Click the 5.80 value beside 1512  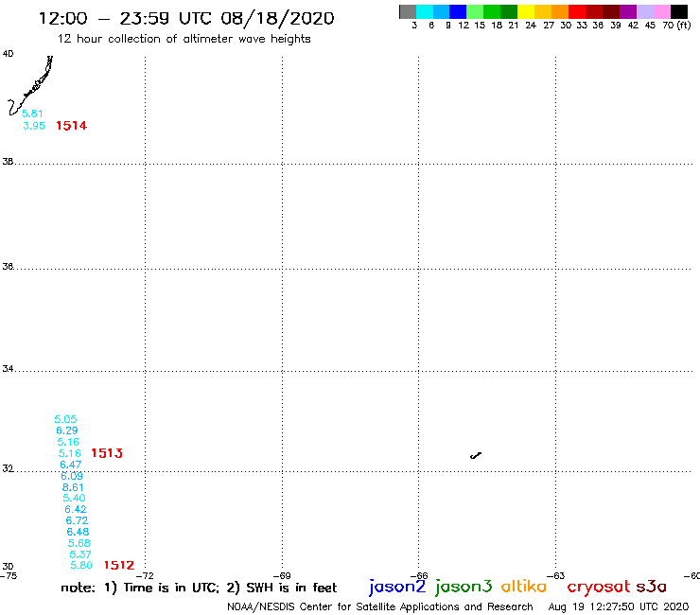click(x=81, y=566)
